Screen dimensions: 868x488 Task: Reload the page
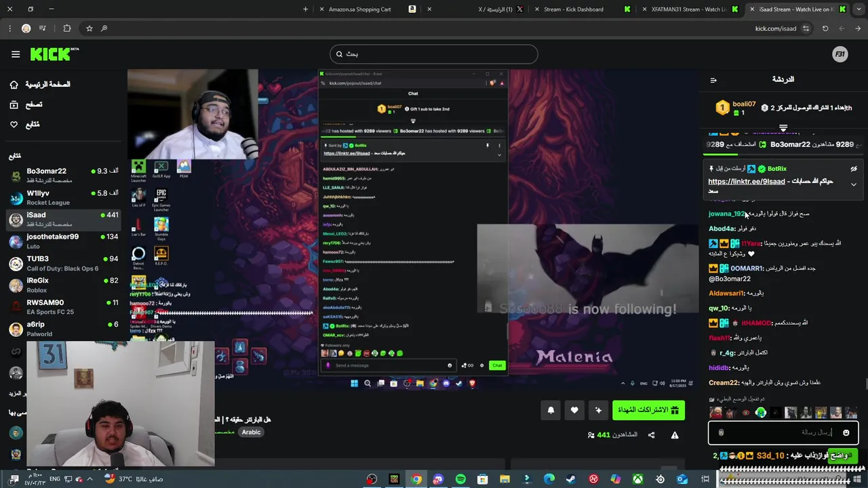point(825,28)
